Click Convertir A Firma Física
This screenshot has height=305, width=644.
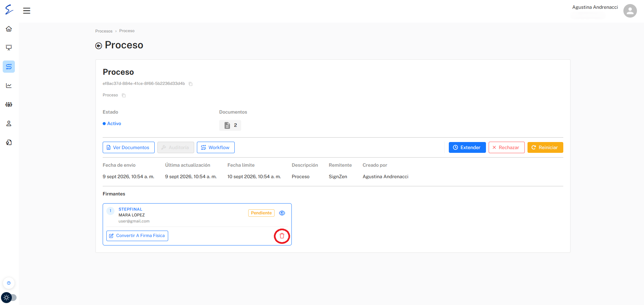coord(137,236)
